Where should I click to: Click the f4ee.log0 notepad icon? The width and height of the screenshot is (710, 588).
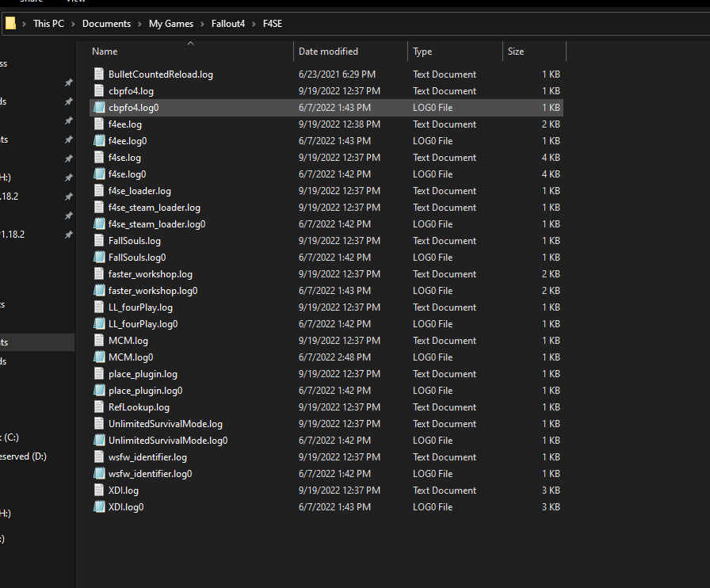click(x=99, y=140)
